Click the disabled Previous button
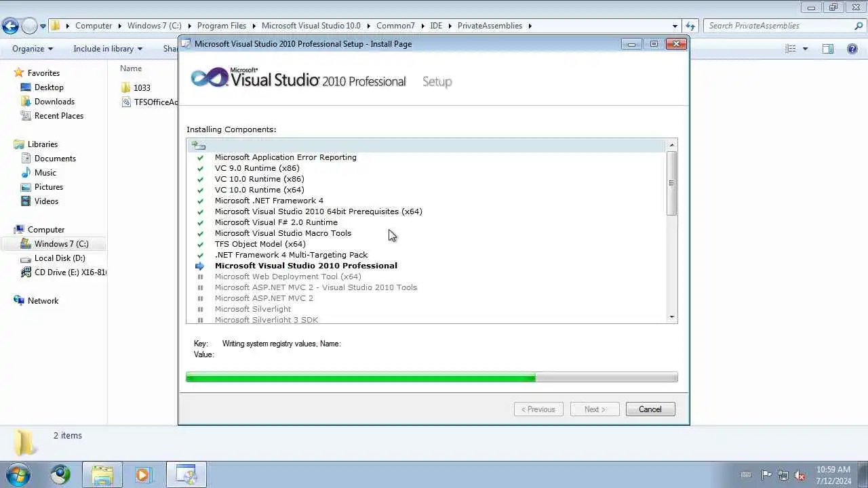This screenshot has height=488, width=868. tap(538, 409)
